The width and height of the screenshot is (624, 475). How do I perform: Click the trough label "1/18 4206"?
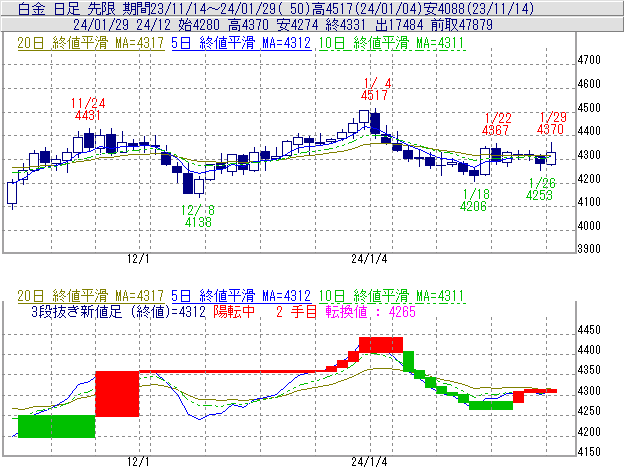coord(474,200)
